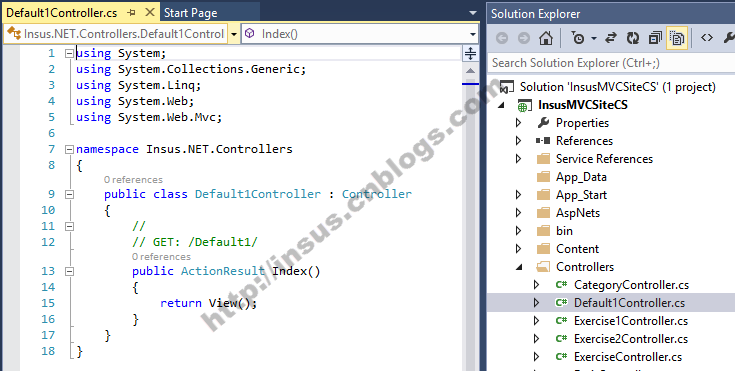735x371 pixels.
Task: Select the AspNets folder
Action: click(578, 213)
